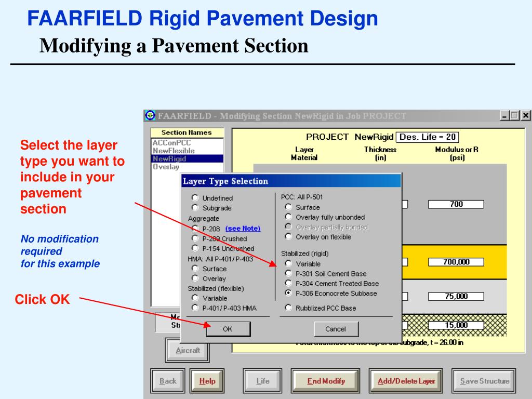Click OK in Layer Type Selection

coord(228,329)
